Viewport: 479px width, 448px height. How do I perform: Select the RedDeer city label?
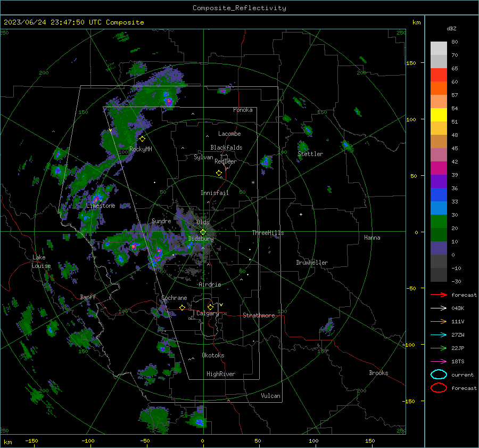[226, 161]
